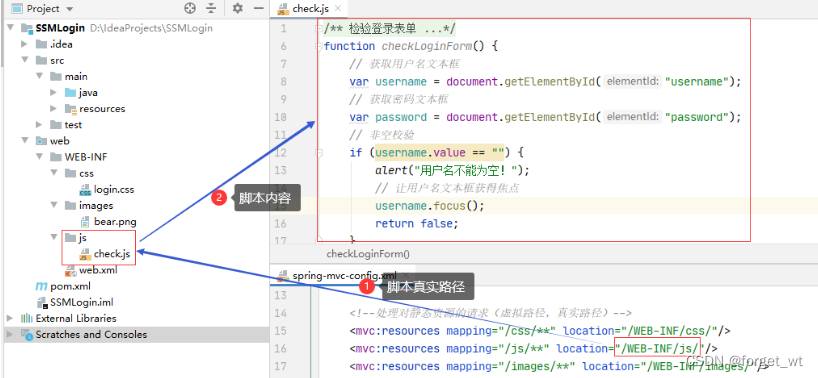
Task: Select the SSMLogin project folder icon
Action: (x=27, y=28)
